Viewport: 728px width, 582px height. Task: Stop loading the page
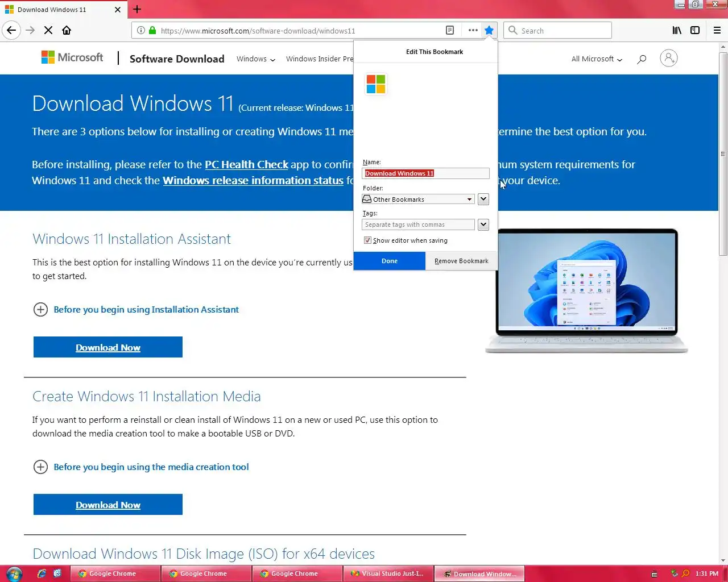[48, 30]
